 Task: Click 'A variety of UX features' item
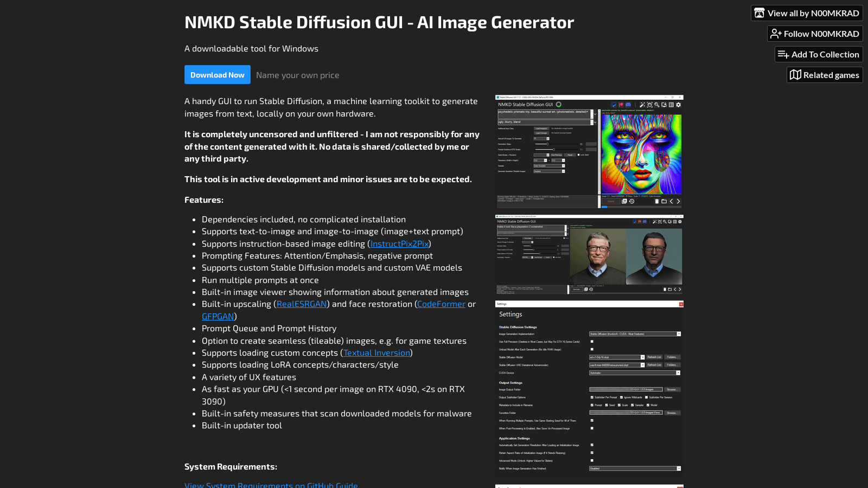249,377
